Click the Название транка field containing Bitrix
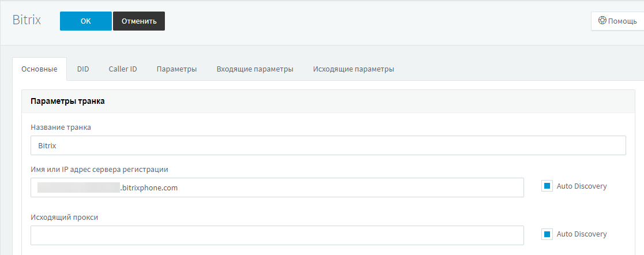Viewport: 644px width, 255px height. tap(327, 145)
